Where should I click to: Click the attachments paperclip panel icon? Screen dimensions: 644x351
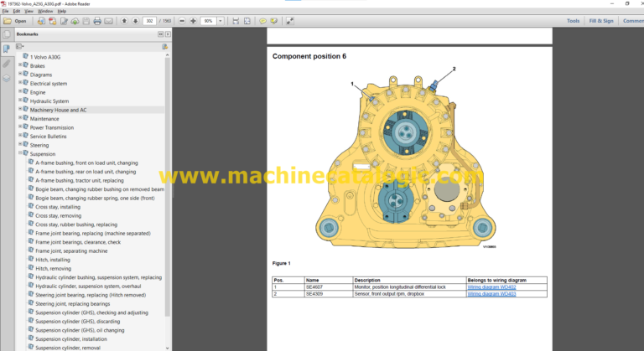tap(7, 64)
